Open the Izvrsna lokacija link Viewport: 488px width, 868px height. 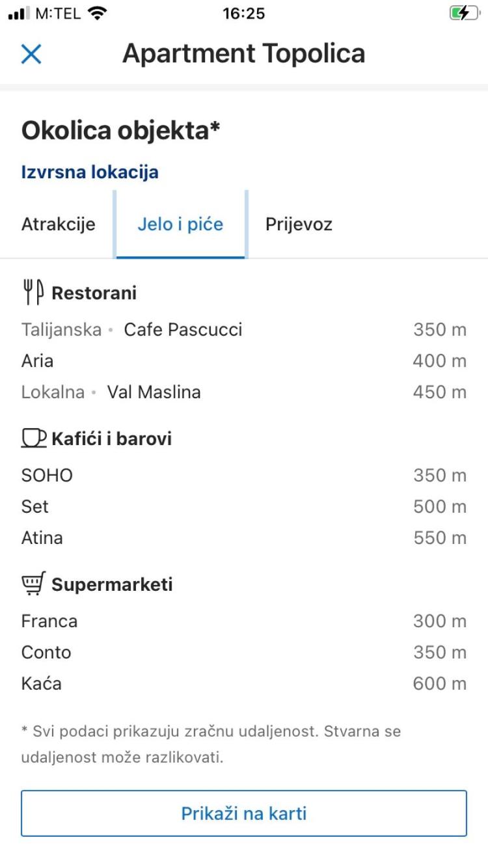(90, 172)
